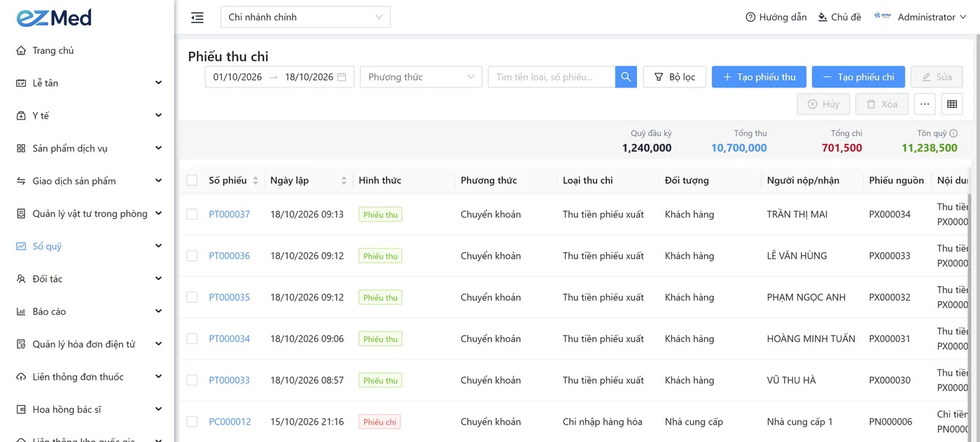Open the Hướng dẫn help link

776,17
